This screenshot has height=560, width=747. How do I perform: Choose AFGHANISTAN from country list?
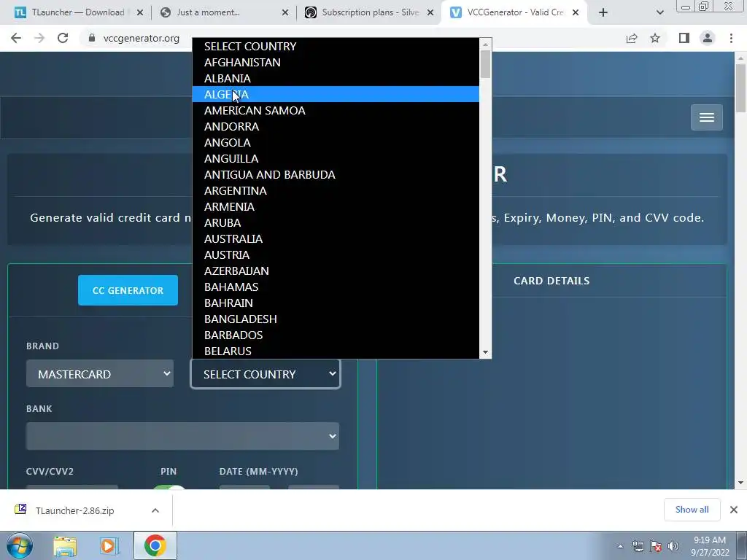336,63
